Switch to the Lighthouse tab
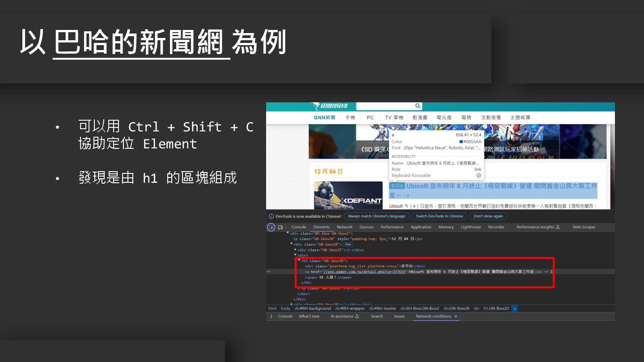644x362 pixels. point(471,227)
